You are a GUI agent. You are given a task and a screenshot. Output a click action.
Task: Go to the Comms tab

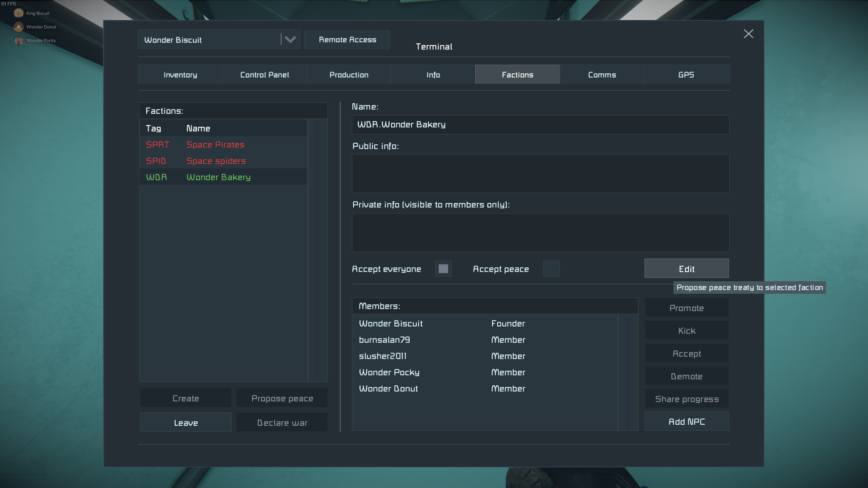(x=602, y=75)
